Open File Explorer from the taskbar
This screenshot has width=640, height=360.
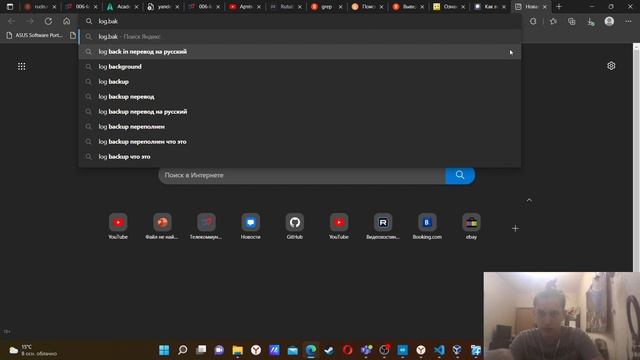(238, 350)
